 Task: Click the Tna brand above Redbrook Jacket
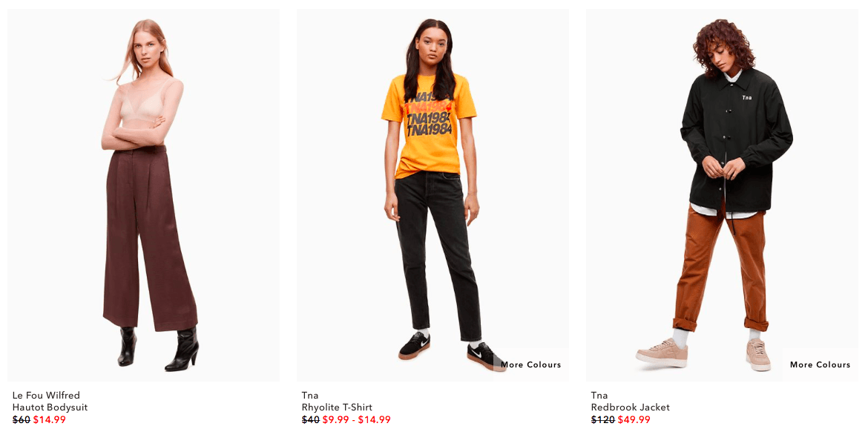(x=599, y=396)
